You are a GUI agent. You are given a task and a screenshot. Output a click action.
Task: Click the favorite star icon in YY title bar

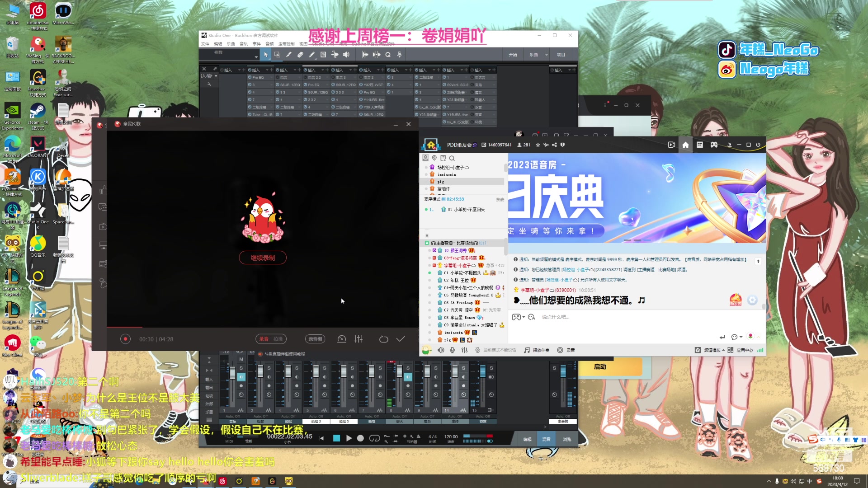point(538,145)
